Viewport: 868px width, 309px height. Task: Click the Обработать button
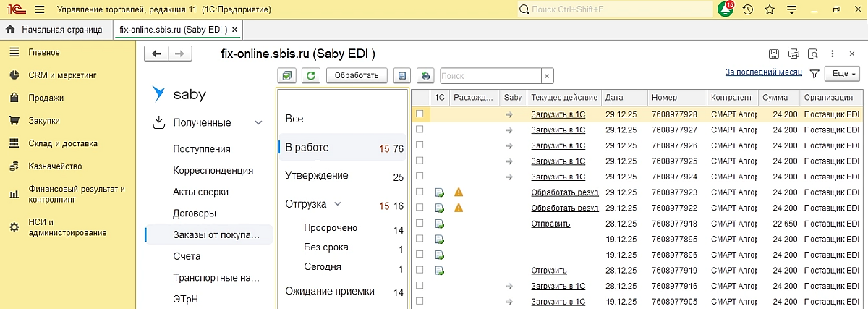pos(357,75)
